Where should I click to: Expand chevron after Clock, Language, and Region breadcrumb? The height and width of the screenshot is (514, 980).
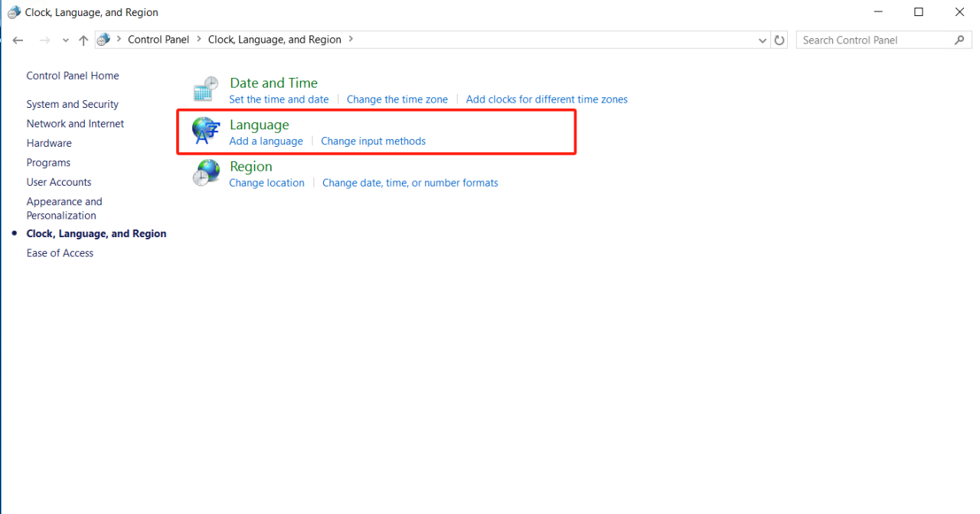[351, 39]
